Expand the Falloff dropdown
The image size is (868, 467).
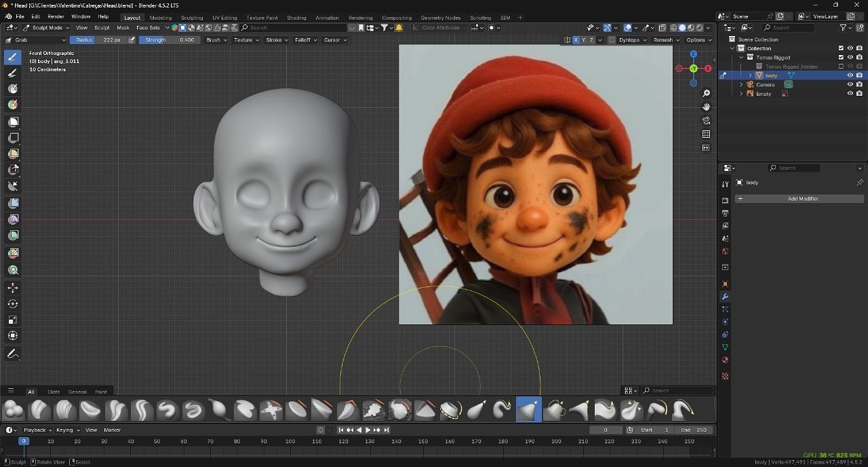click(304, 40)
